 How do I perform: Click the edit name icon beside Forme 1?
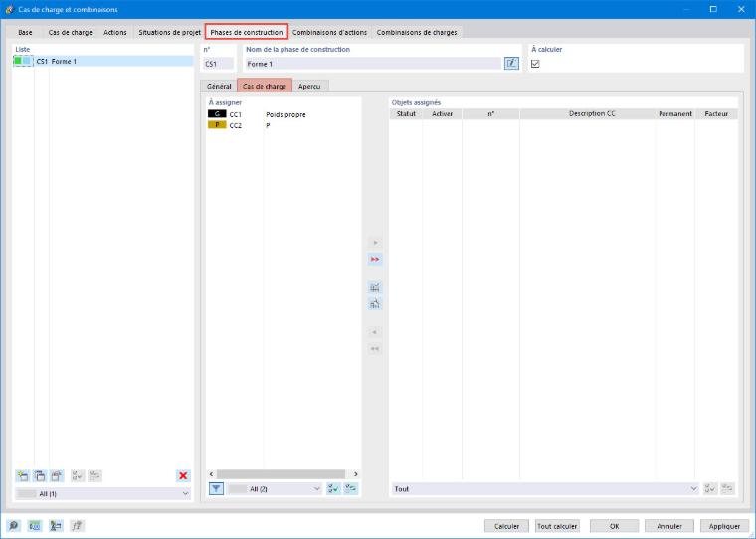point(511,64)
